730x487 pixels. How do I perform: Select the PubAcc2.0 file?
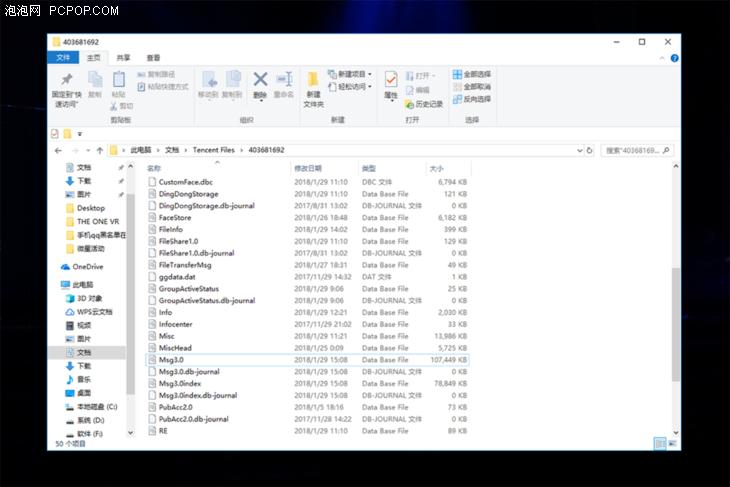[307, 407]
